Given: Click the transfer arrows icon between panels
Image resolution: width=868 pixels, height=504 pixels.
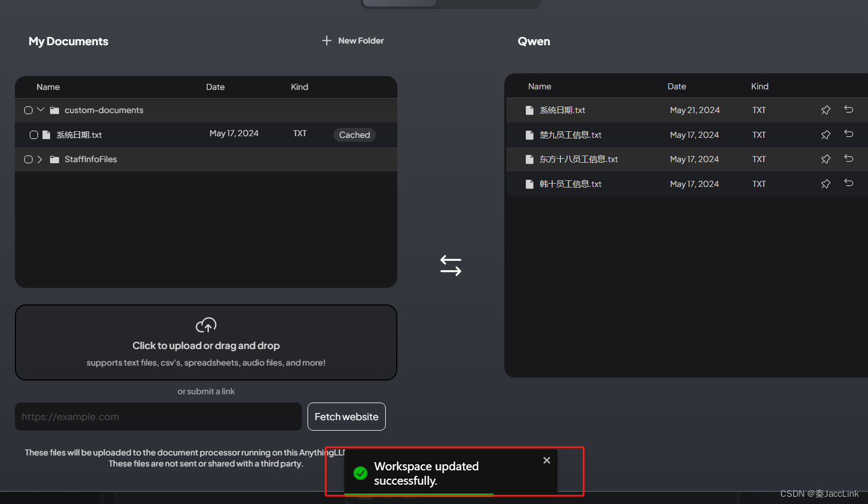Looking at the screenshot, I should click(451, 265).
